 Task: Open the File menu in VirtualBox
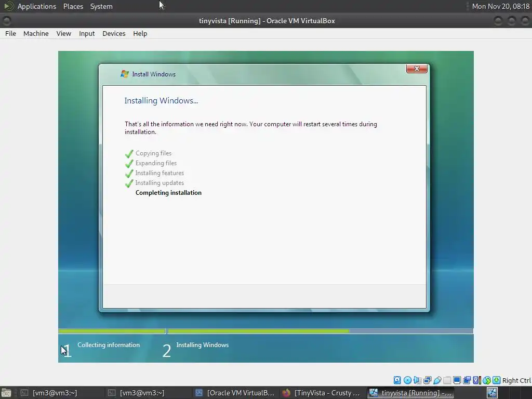10,33
